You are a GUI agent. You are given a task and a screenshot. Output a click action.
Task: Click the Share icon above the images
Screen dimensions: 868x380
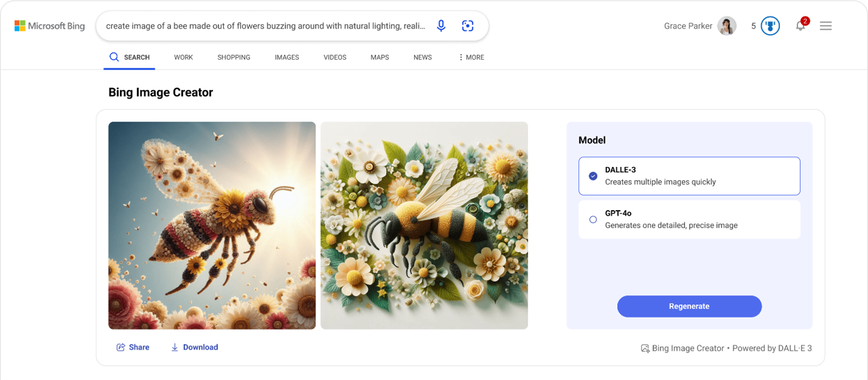121,347
